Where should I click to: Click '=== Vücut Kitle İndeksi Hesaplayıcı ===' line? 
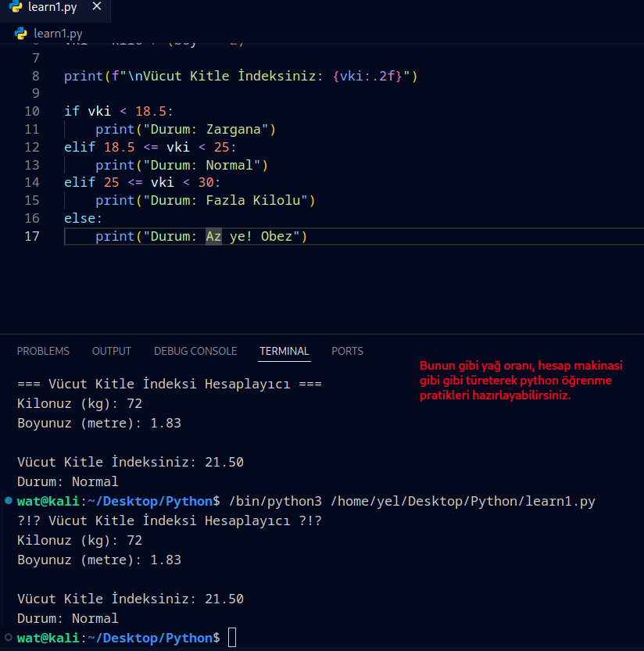[x=170, y=384]
